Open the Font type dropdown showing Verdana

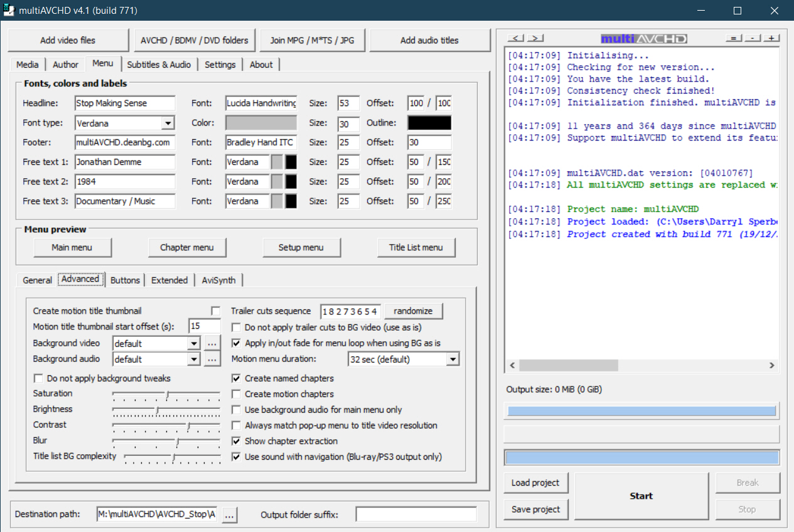click(168, 123)
